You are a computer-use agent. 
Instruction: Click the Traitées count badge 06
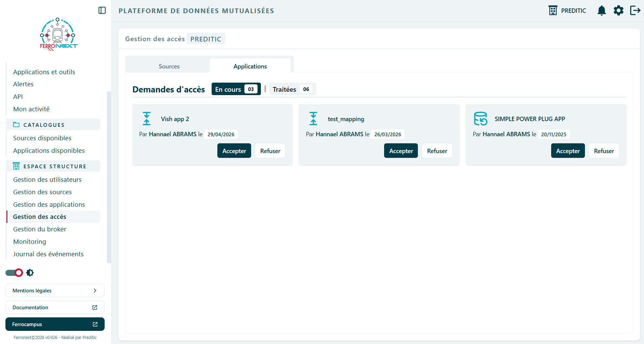pyautogui.click(x=306, y=89)
